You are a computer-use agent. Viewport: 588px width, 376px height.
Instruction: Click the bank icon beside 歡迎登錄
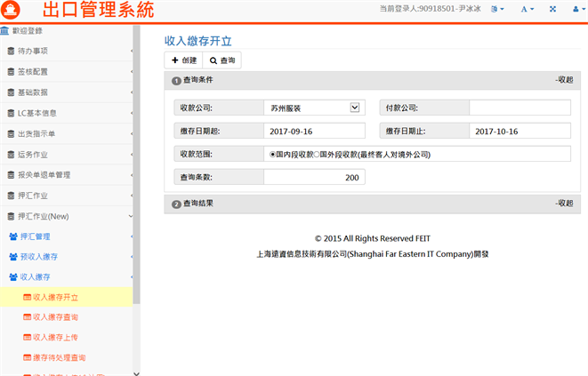click(5, 31)
